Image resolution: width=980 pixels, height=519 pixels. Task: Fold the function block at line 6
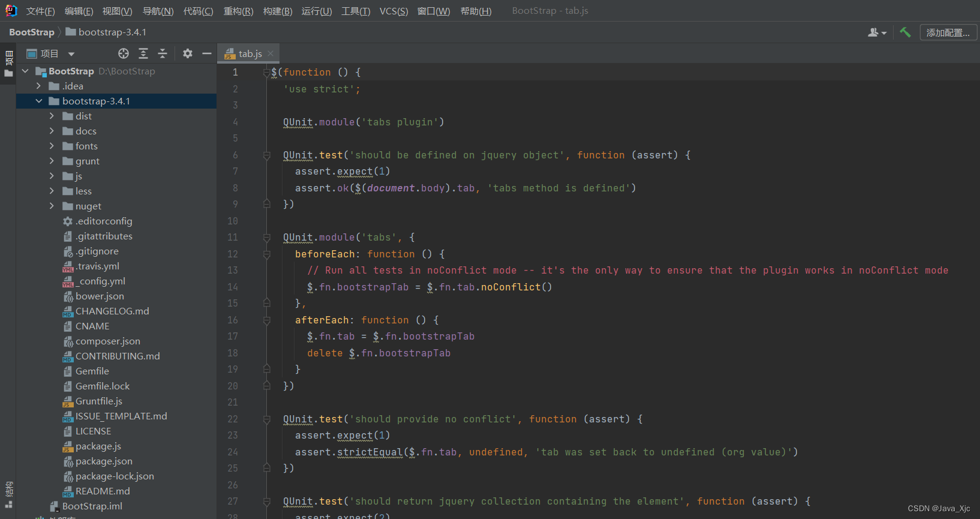pos(267,155)
